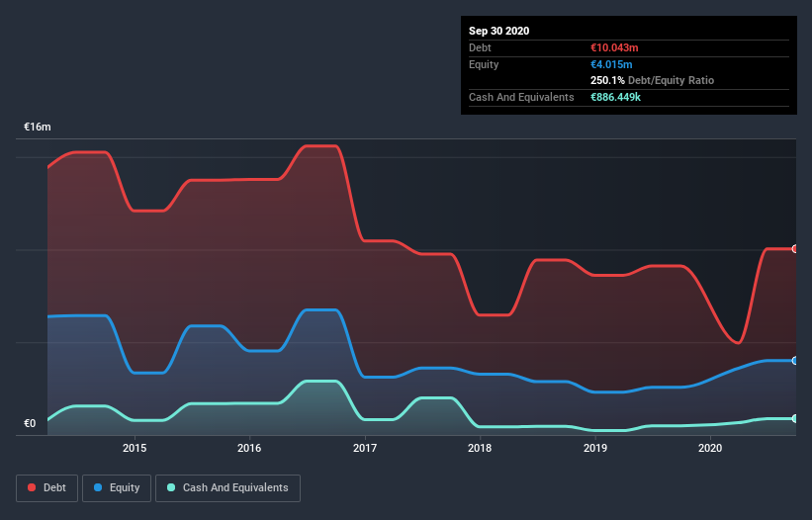812x520 pixels.
Task: Click the tooltip Equity row label
Action: pyautogui.click(x=484, y=64)
